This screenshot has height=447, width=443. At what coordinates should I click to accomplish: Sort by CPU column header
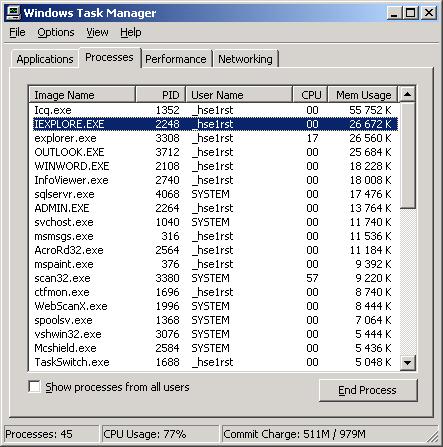pyautogui.click(x=310, y=95)
